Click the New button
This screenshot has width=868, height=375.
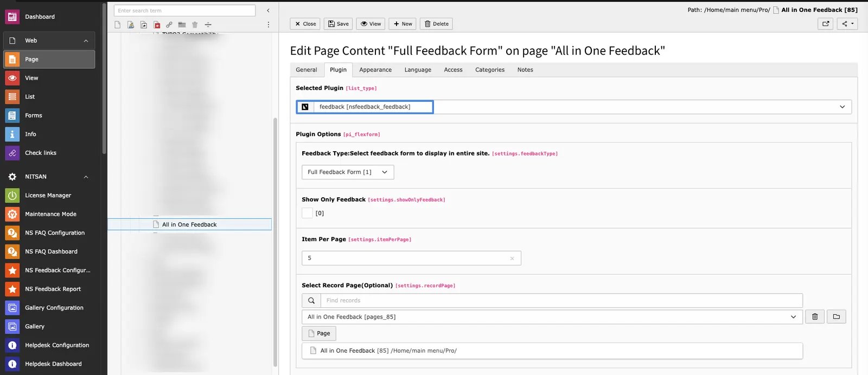pos(403,24)
